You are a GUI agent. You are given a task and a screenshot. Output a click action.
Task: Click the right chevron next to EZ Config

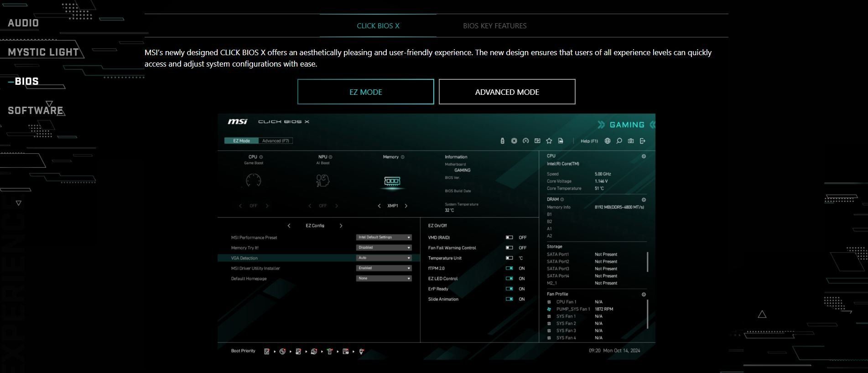pyautogui.click(x=341, y=226)
